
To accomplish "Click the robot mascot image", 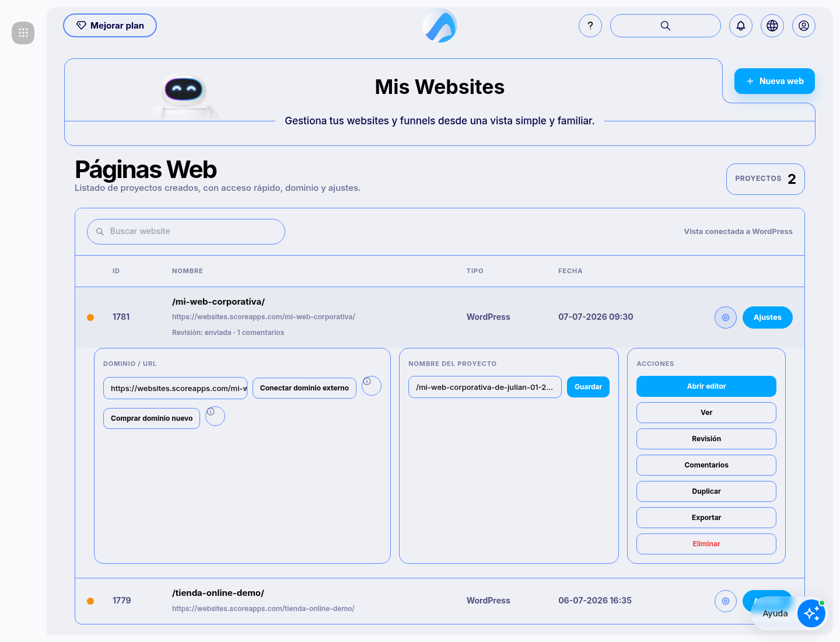I will (184, 96).
